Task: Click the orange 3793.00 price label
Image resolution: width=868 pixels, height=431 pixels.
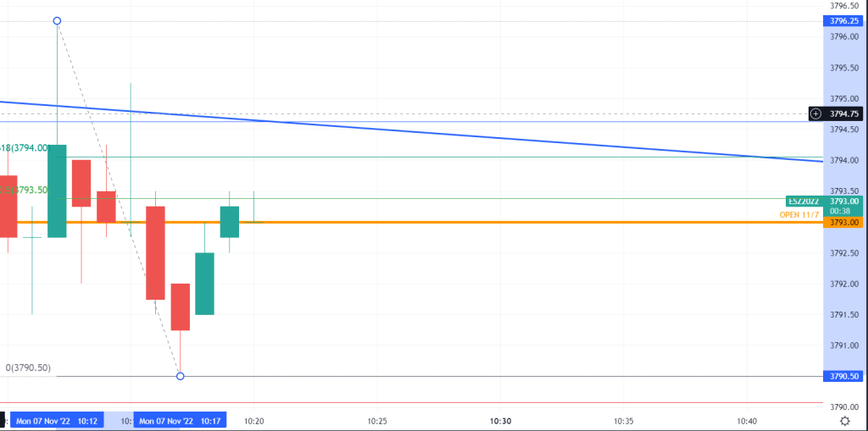Action: pos(845,222)
